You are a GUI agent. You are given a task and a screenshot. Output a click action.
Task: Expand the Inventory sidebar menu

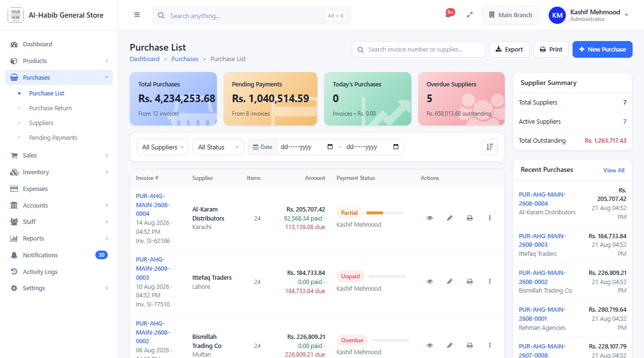59,172
